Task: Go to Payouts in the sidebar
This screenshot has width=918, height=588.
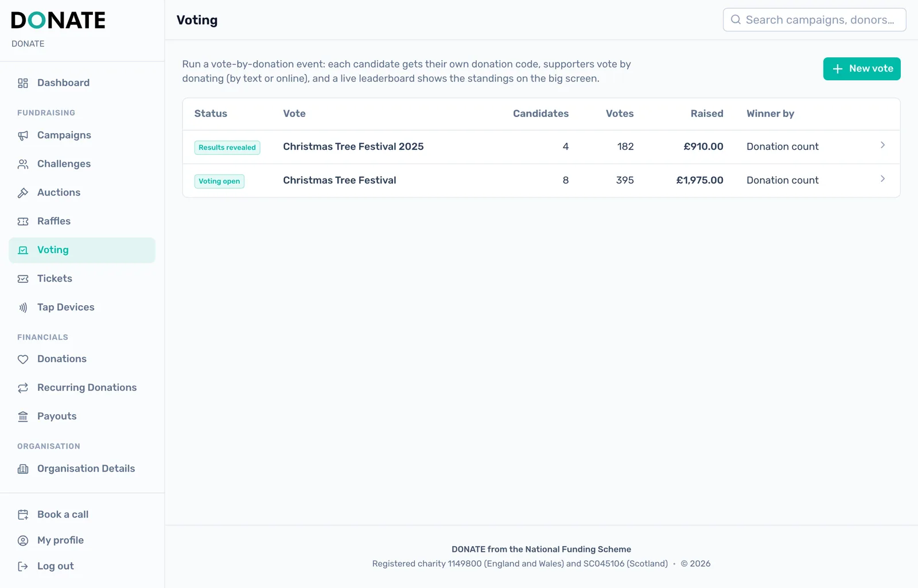Action: (82, 416)
